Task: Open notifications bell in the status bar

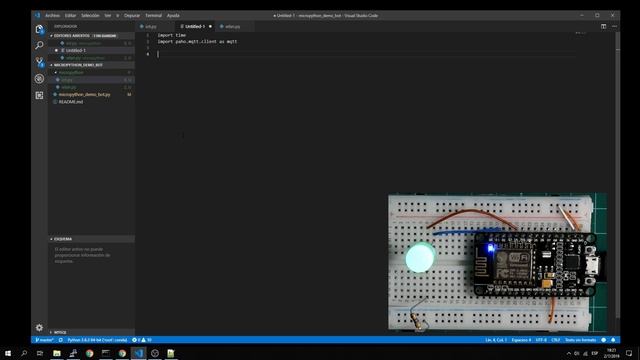Action: [x=613, y=340]
